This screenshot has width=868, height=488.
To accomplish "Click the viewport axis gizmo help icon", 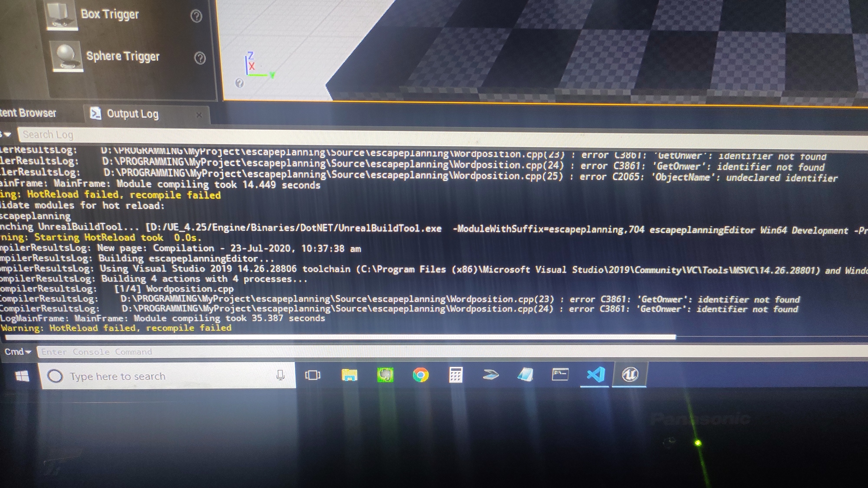I will tap(239, 83).
